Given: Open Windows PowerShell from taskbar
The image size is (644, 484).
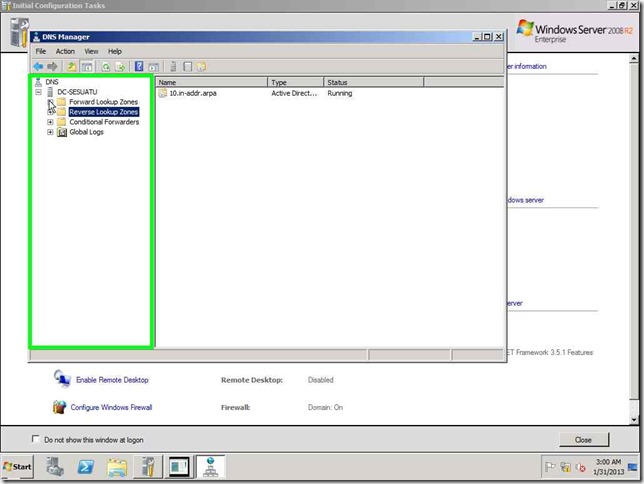Looking at the screenshot, I should [85, 467].
